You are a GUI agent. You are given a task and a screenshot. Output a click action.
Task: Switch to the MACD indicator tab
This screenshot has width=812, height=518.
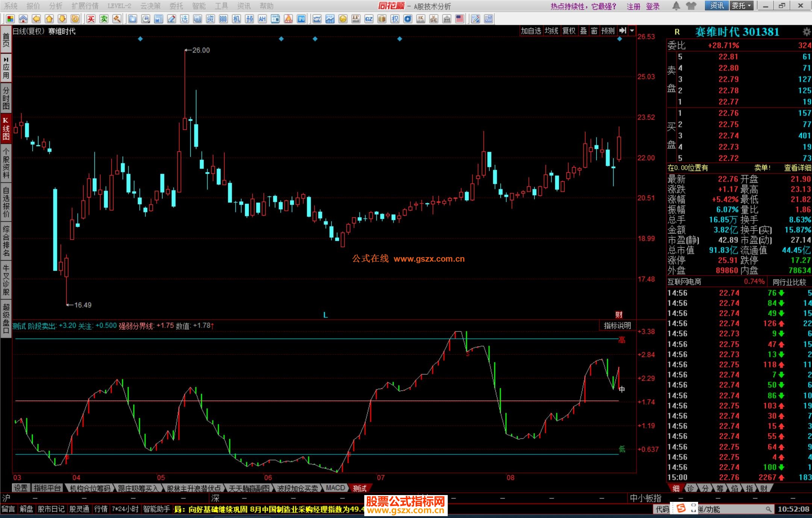[335, 488]
